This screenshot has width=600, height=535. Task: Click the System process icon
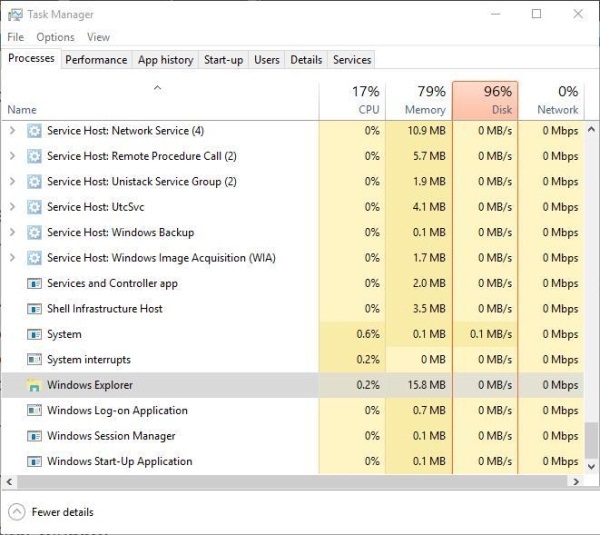34,334
